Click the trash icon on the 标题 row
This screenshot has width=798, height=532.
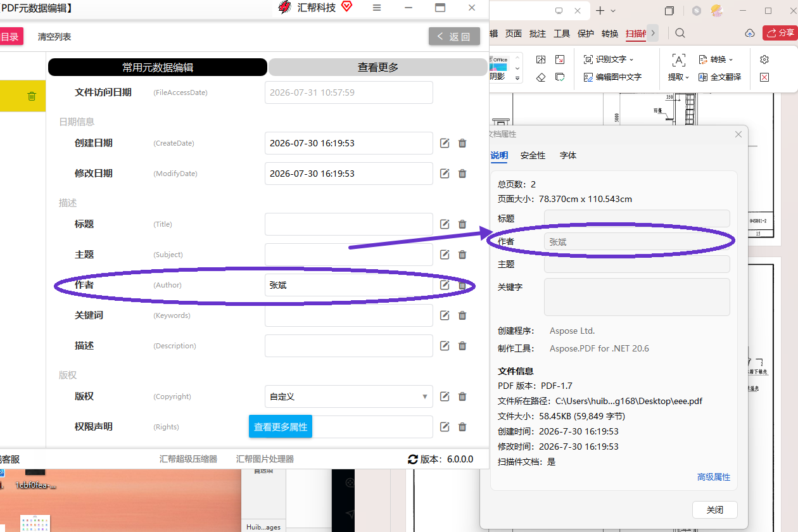[462, 224]
